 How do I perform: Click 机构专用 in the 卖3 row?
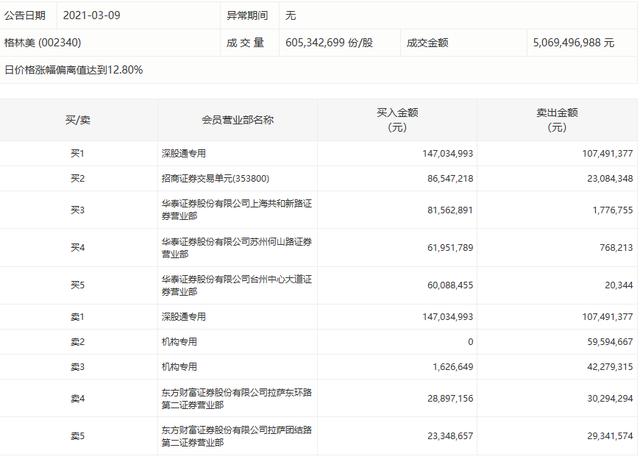pos(179,367)
